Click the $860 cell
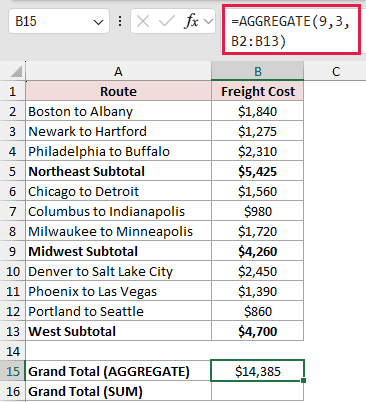366x402 pixels. pos(258,311)
